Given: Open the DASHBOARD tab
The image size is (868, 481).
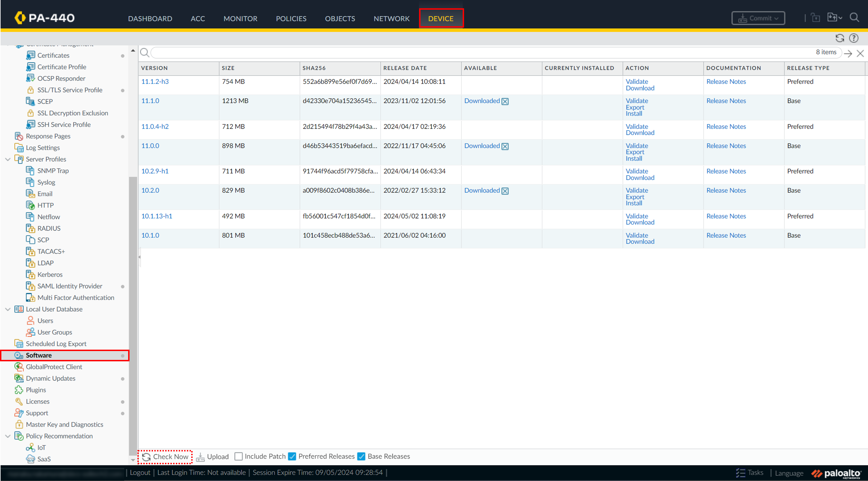Looking at the screenshot, I should tap(150, 19).
